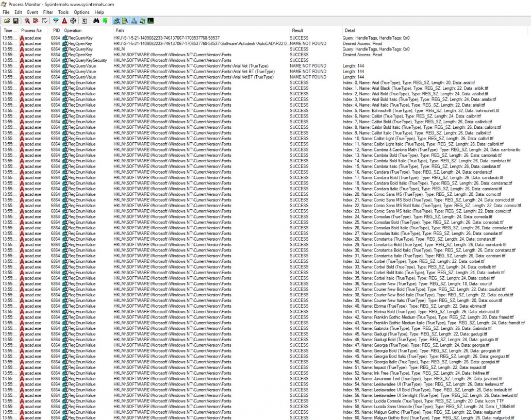Viewport: 531px width, 420px height.
Task: Click the detail for Index 59 Malgun Gothic
Action: [x=422, y=412]
